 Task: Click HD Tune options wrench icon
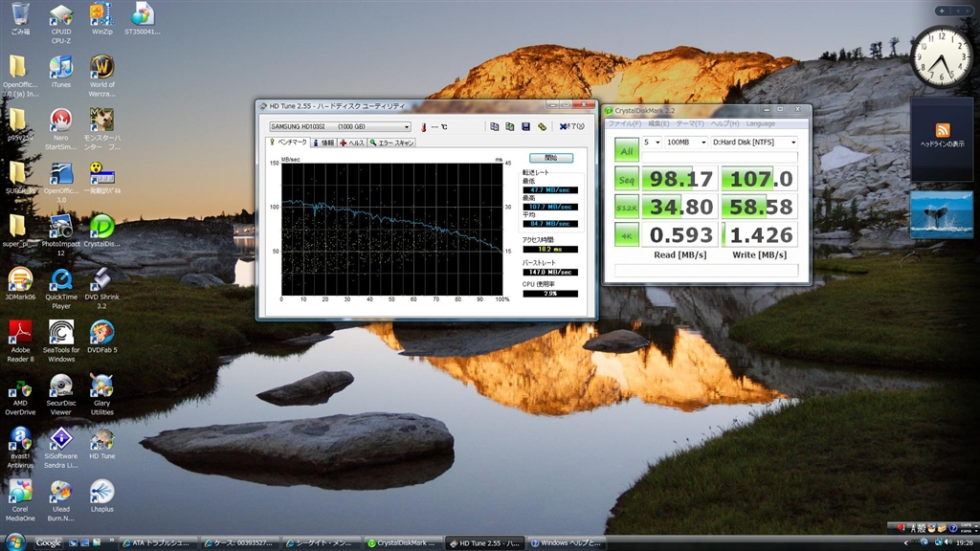click(542, 127)
